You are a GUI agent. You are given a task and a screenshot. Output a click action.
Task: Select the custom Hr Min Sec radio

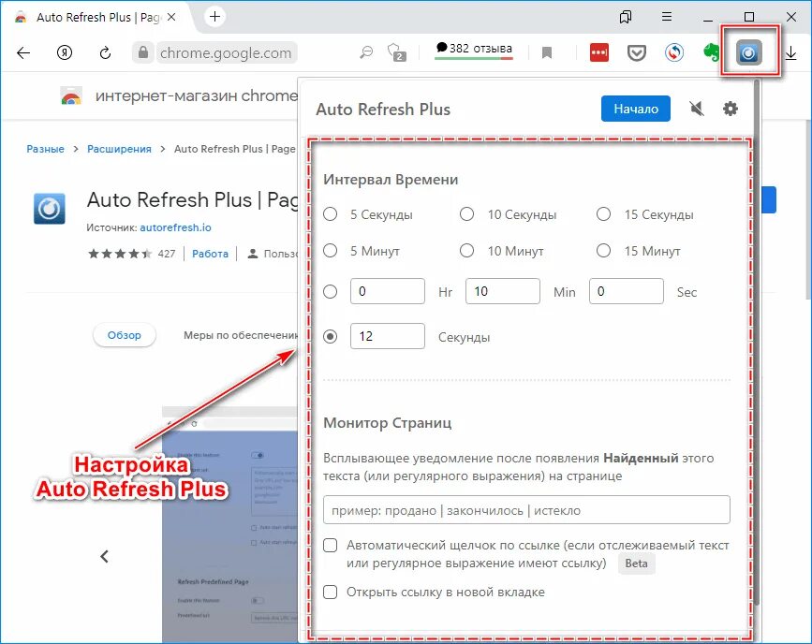(331, 291)
